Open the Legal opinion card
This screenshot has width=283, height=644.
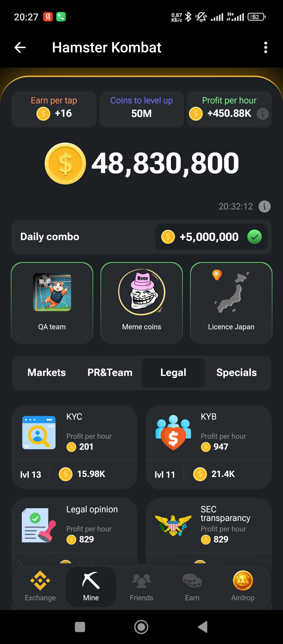[74, 530]
